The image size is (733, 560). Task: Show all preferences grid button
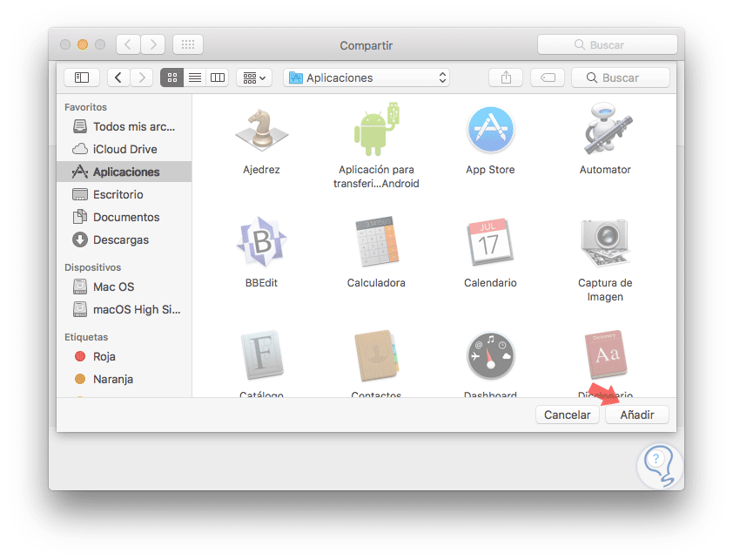click(x=188, y=45)
